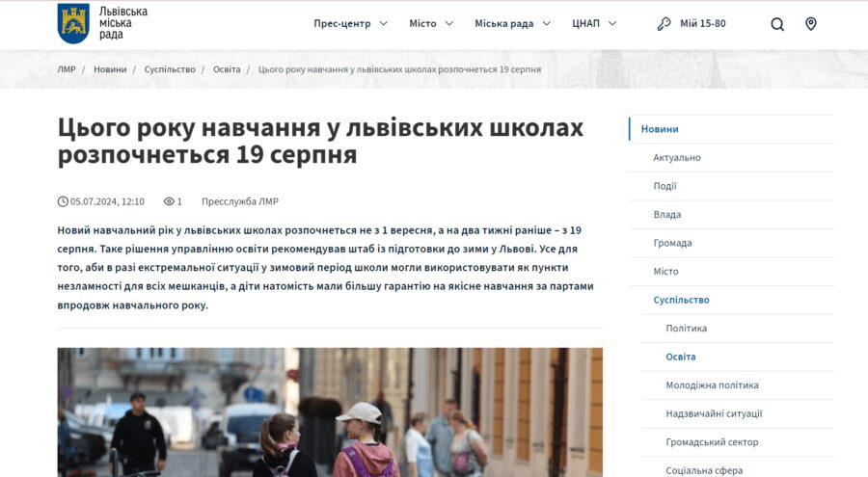Open the Прес-центр menu item

coord(342,23)
